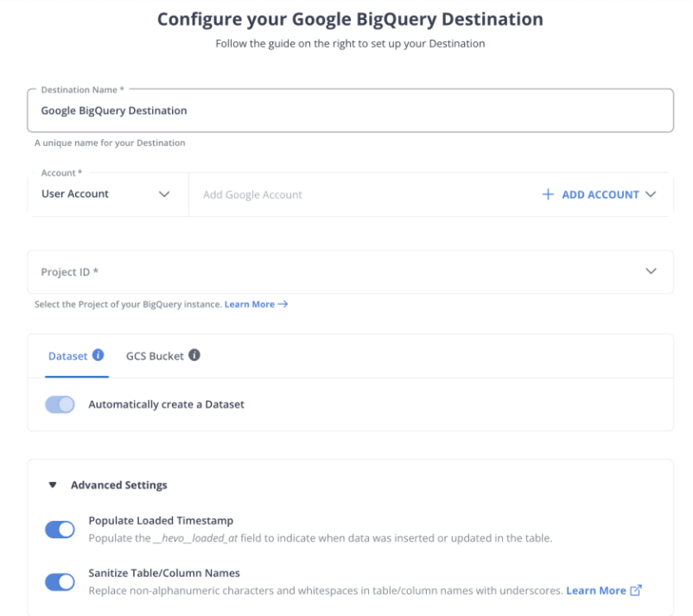Click the Advanced Settings heading text
Screen dimensions: 693x616
[119, 486]
